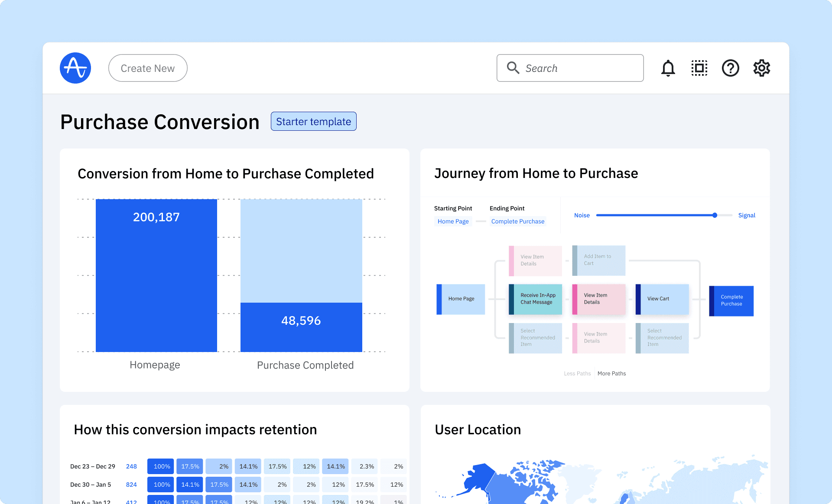Open the notifications bell
Screen dimensions: 832x504
point(668,68)
